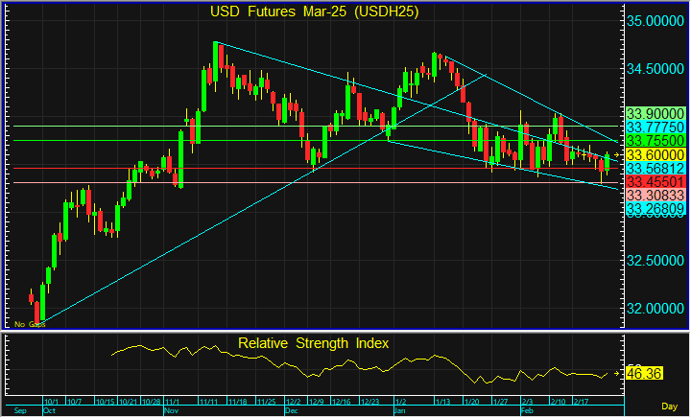Select the cyan 33.26809 price label
This screenshot has width=691, height=418.
(x=654, y=210)
